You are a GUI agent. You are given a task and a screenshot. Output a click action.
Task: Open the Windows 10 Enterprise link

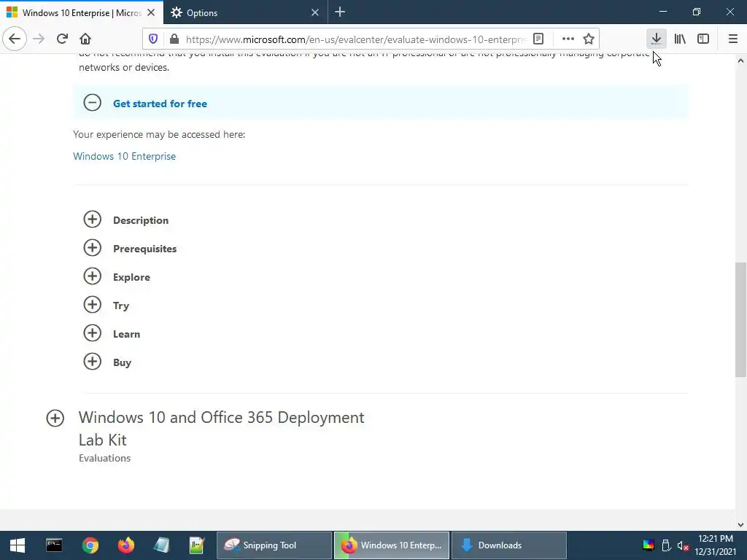[x=124, y=156]
